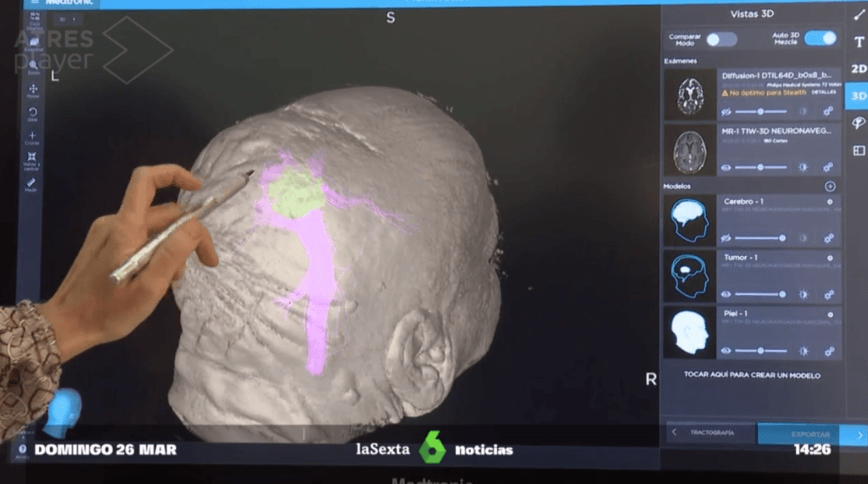Image resolution: width=868 pixels, height=484 pixels.
Task: Tap Tocar aquí para crear un modelo
Action: point(752,375)
